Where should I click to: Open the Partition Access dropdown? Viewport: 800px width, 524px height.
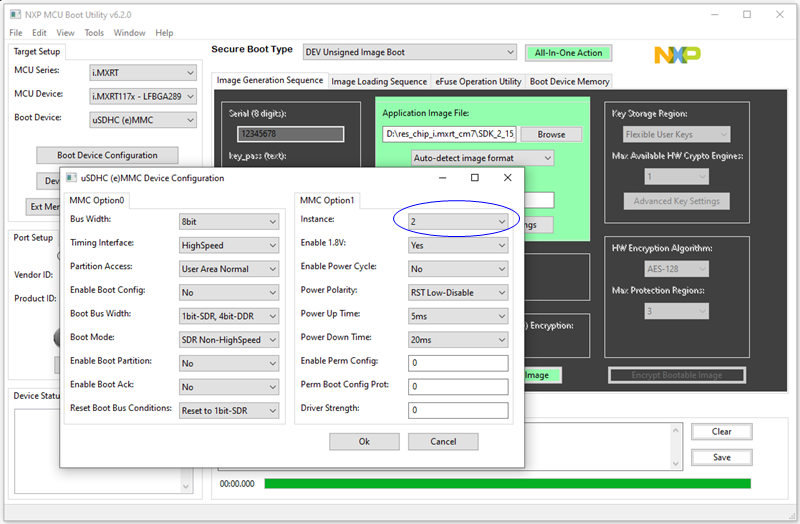point(229,269)
